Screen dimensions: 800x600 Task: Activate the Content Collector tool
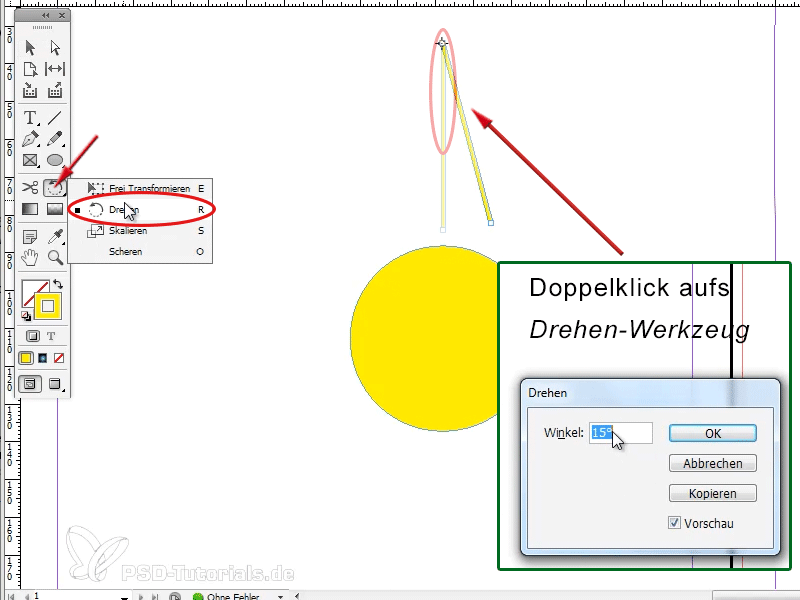coord(30,90)
